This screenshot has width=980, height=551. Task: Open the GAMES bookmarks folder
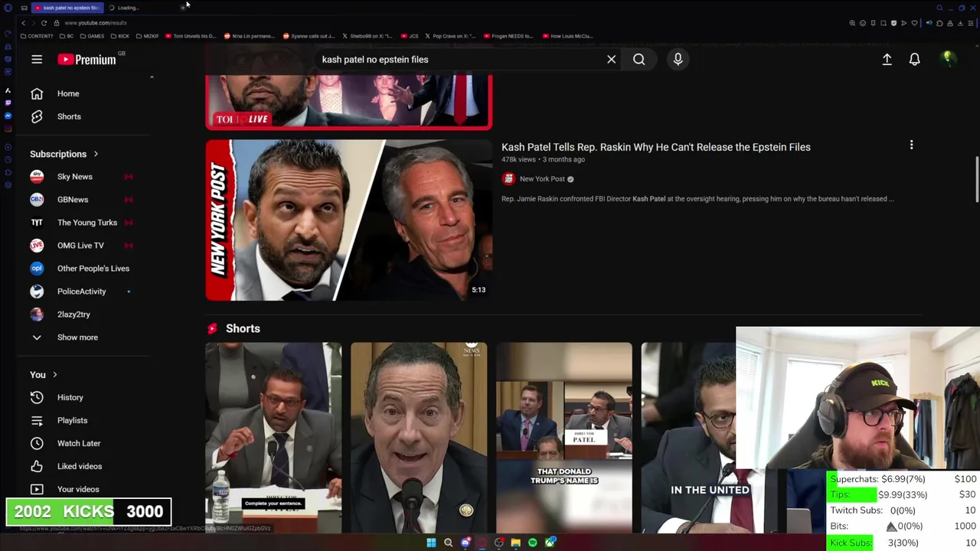(92, 36)
